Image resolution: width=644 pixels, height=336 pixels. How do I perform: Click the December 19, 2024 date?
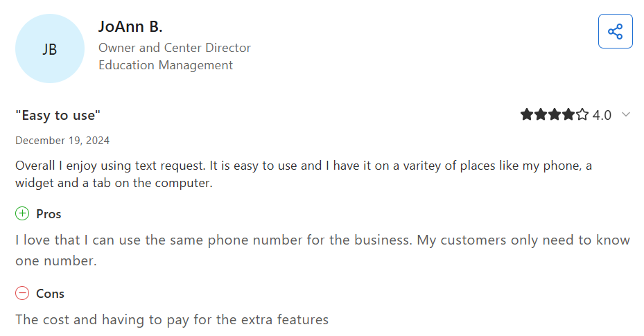coord(62,141)
